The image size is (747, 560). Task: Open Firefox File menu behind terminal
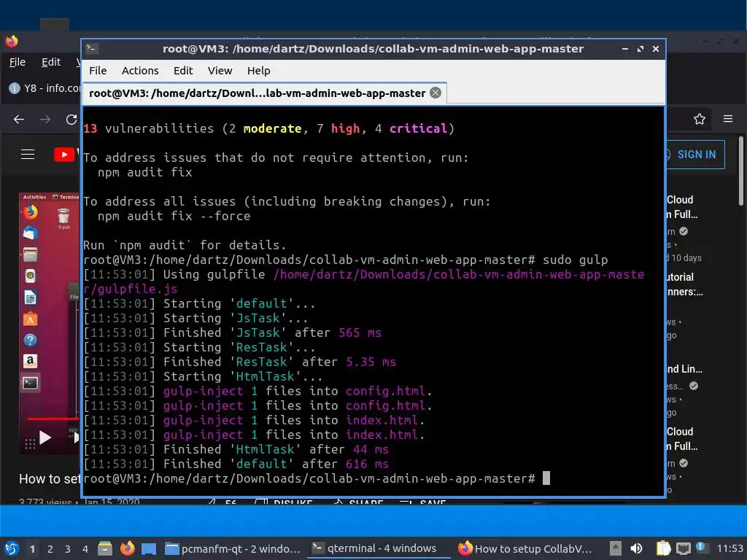click(x=18, y=62)
